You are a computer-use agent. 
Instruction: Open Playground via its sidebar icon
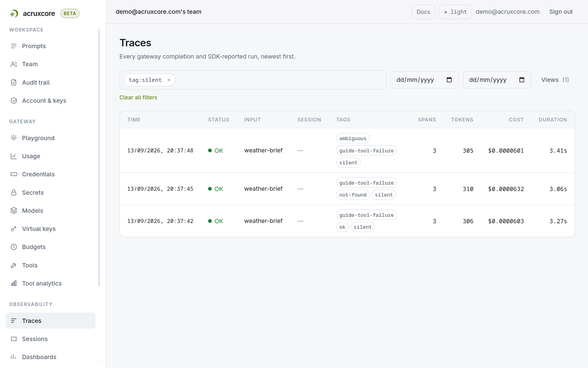point(14,138)
